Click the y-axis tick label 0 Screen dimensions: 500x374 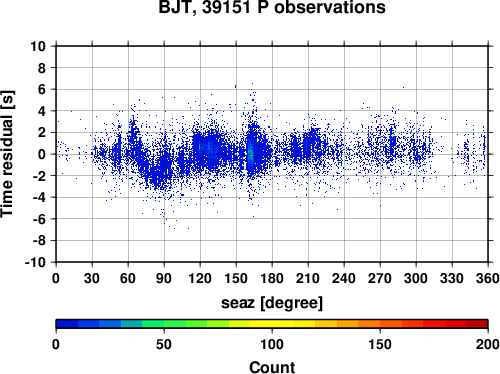pyautogui.click(x=42, y=154)
